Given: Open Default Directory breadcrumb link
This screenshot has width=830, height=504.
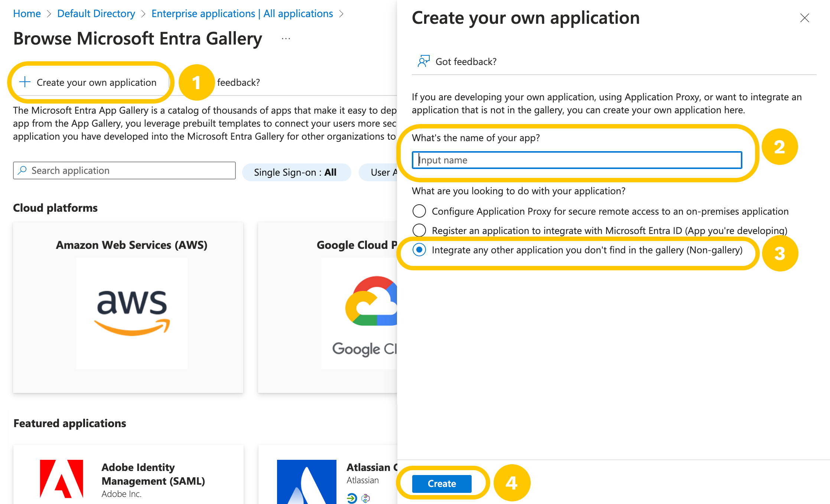Looking at the screenshot, I should point(96,14).
